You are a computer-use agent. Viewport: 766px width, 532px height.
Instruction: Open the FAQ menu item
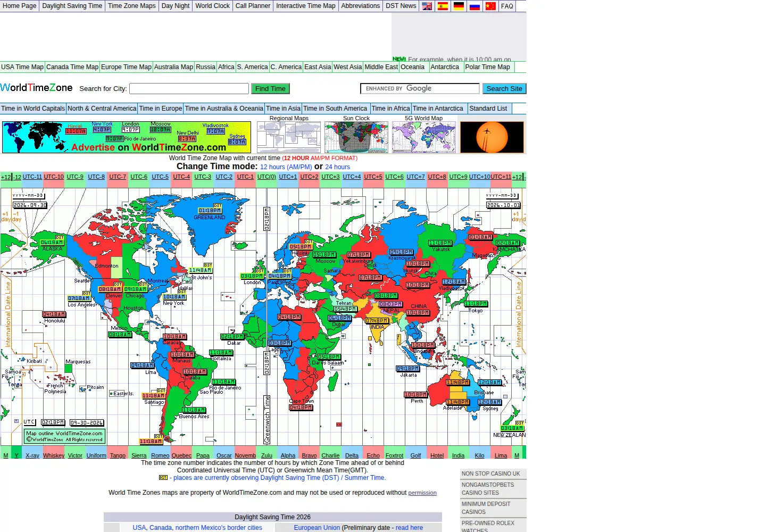[507, 6]
